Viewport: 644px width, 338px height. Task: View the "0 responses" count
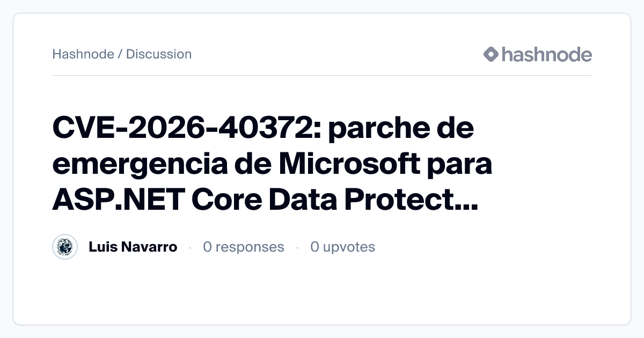point(244,247)
